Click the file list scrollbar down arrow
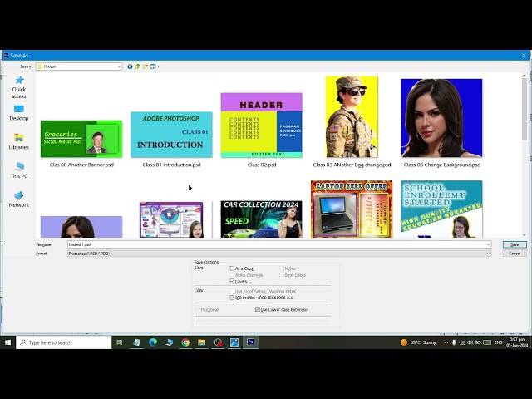The image size is (532, 399). (525, 234)
